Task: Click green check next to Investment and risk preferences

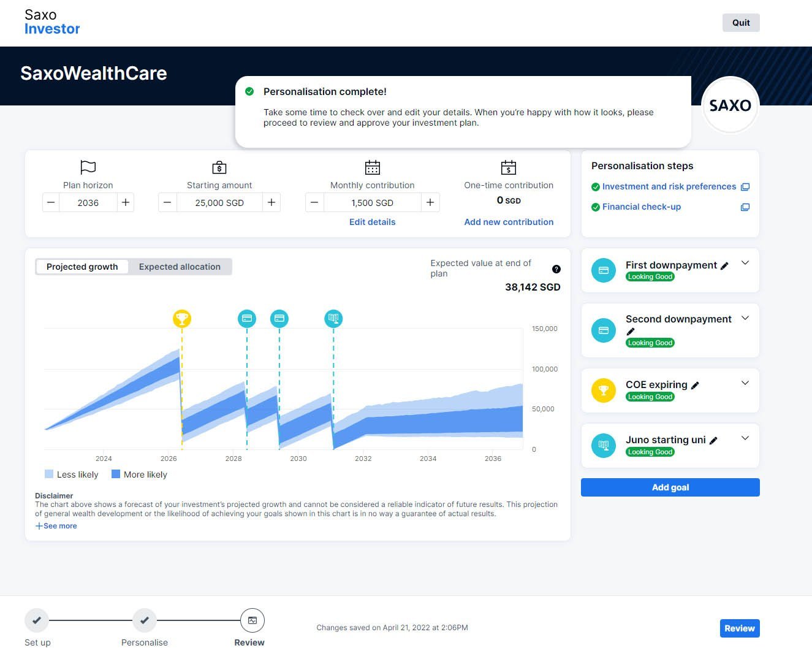Action: (595, 187)
